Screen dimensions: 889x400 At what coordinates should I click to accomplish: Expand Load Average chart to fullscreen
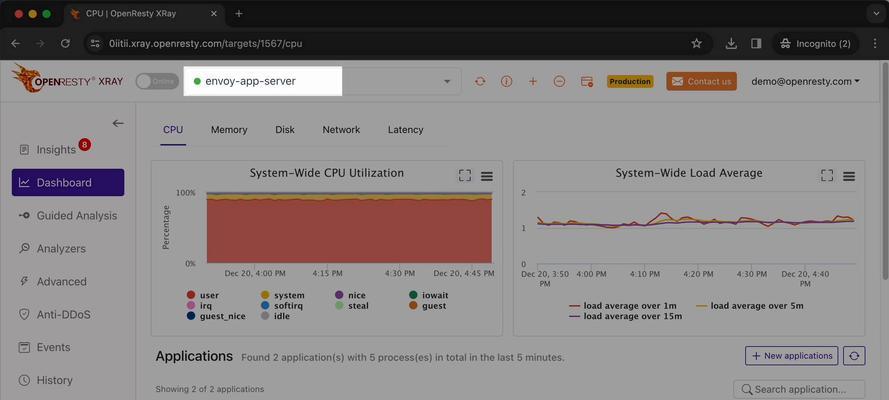[827, 176]
